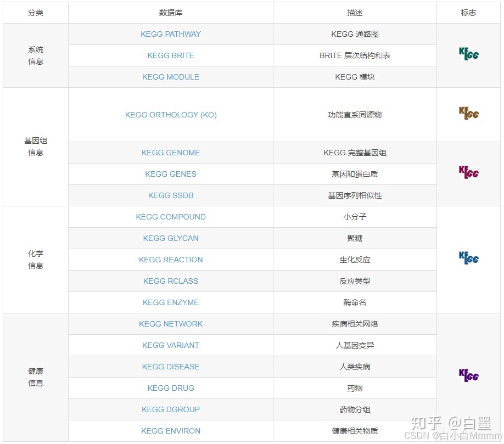The width and height of the screenshot is (504, 444).
Task: Click the crimson KEGG logo beside GENES
Action: click(x=469, y=172)
